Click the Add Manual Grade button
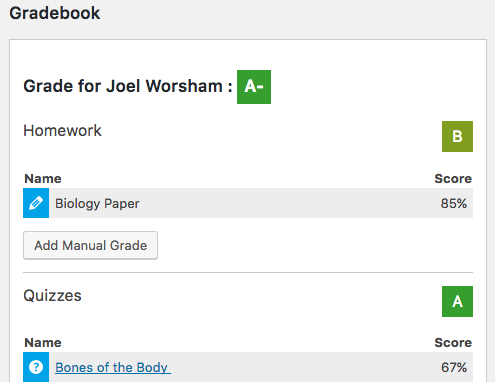The width and height of the screenshot is (495, 382). [90, 245]
